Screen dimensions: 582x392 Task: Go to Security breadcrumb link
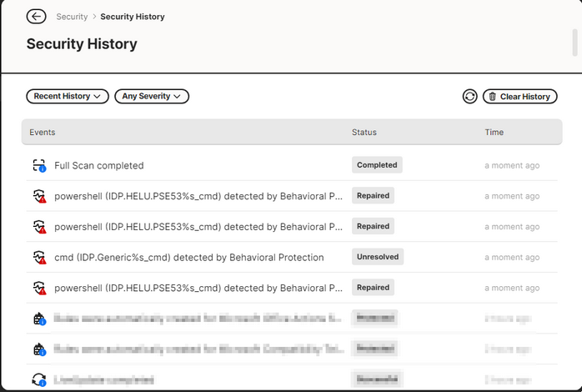tap(72, 17)
